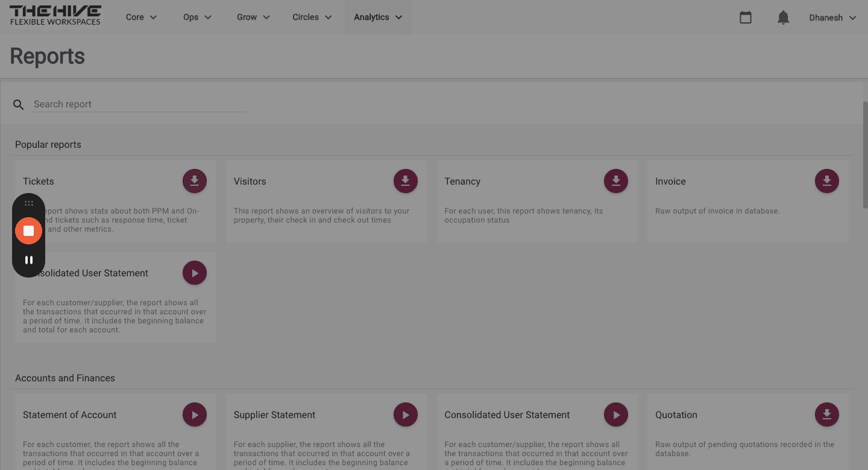The height and width of the screenshot is (470, 868).
Task: Open the Circles menu
Action: tap(312, 17)
